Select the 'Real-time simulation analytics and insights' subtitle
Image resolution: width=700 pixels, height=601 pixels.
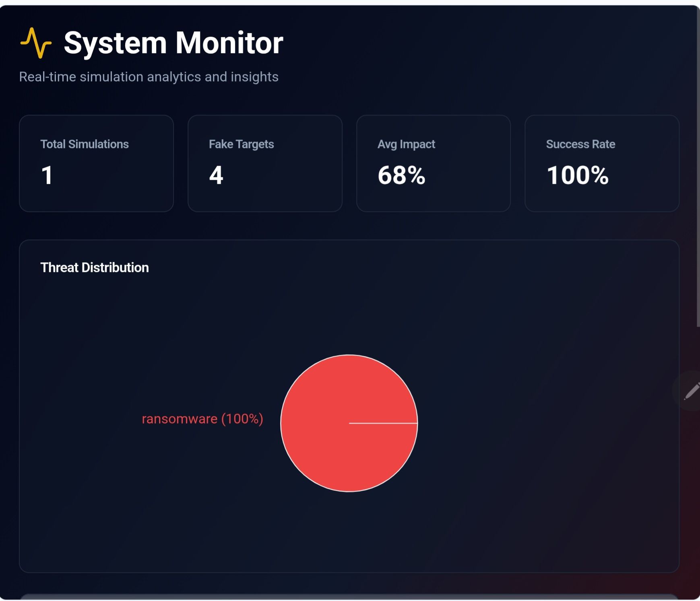pyautogui.click(x=149, y=76)
